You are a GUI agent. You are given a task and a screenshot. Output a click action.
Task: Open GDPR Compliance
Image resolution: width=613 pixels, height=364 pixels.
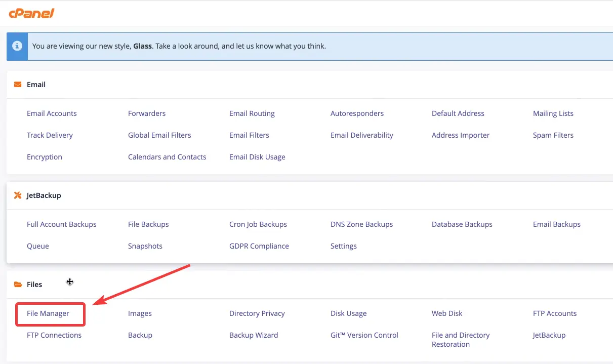tap(259, 246)
